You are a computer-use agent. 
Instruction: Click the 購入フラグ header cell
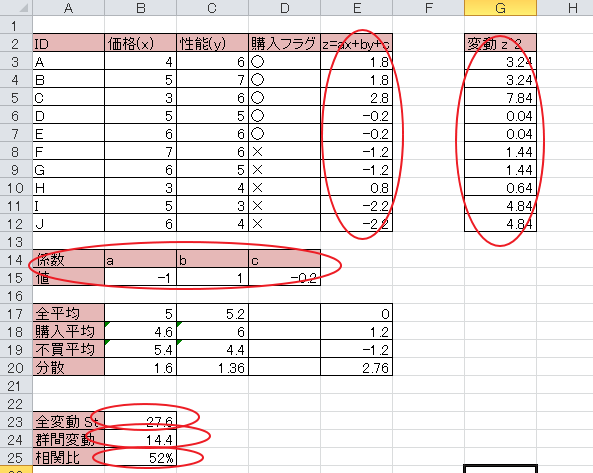[284, 43]
